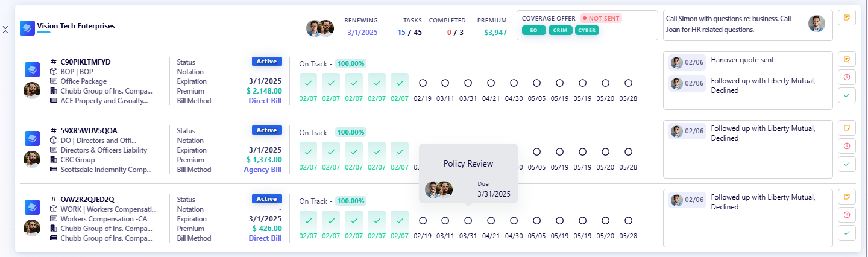868x257 pixels.
Task: Click the 05/28 timeline marker in the DO row
Action: (x=628, y=152)
